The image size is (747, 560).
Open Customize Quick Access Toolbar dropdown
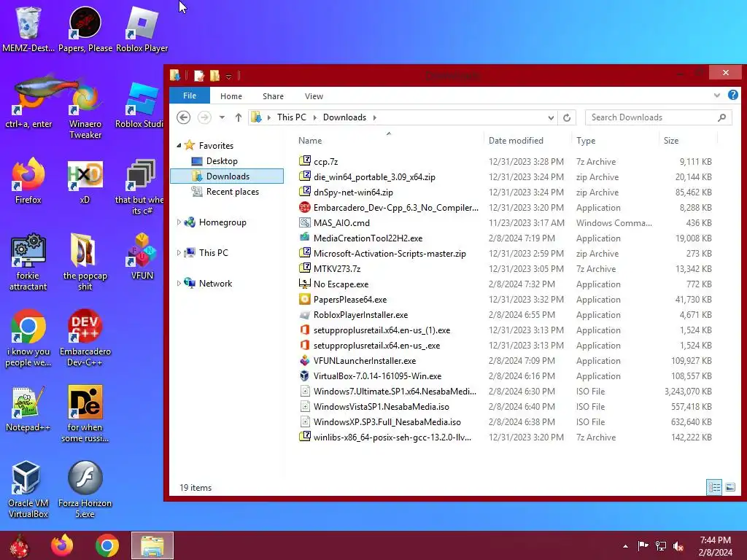228,76
